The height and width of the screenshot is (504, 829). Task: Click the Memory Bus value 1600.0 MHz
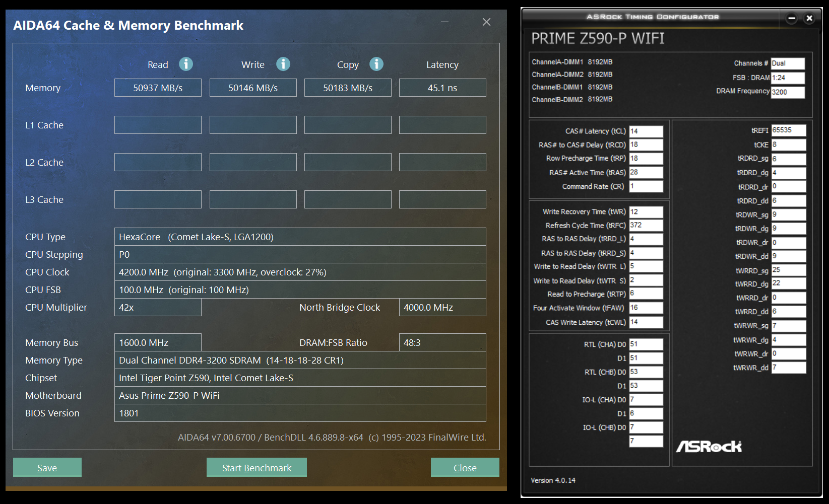coord(158,342)
